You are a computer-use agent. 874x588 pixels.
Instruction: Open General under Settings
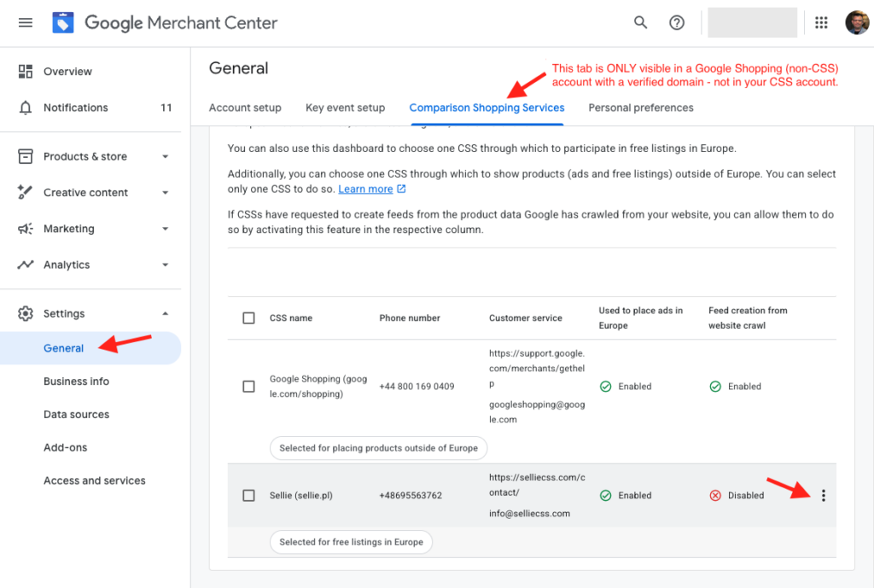(x=90, y=348)
